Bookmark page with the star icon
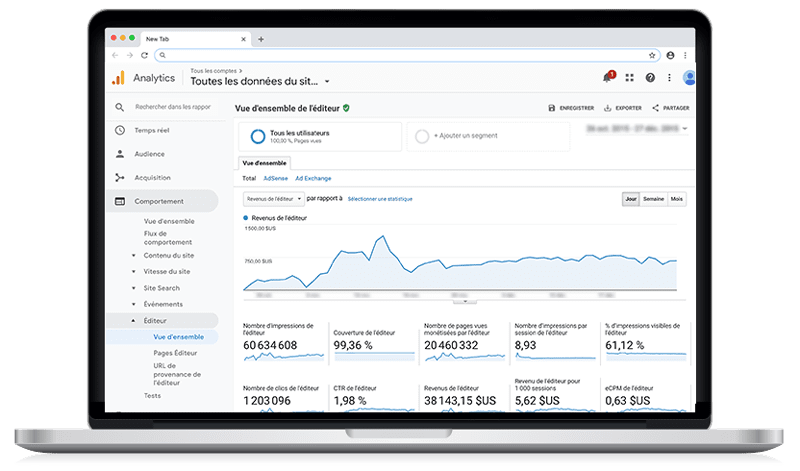 (652, 55)
